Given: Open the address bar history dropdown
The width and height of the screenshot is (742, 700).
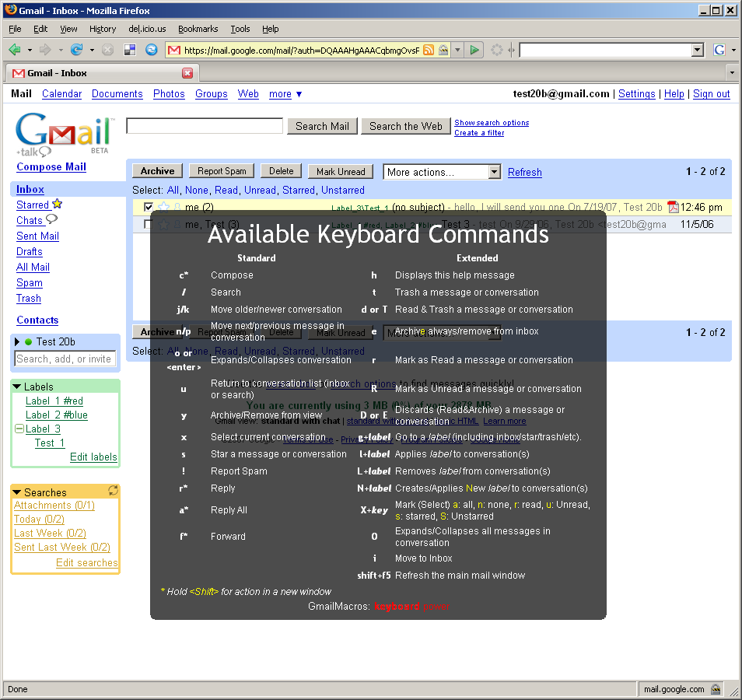Looking at the screenshot, I should tap(457, 50).
